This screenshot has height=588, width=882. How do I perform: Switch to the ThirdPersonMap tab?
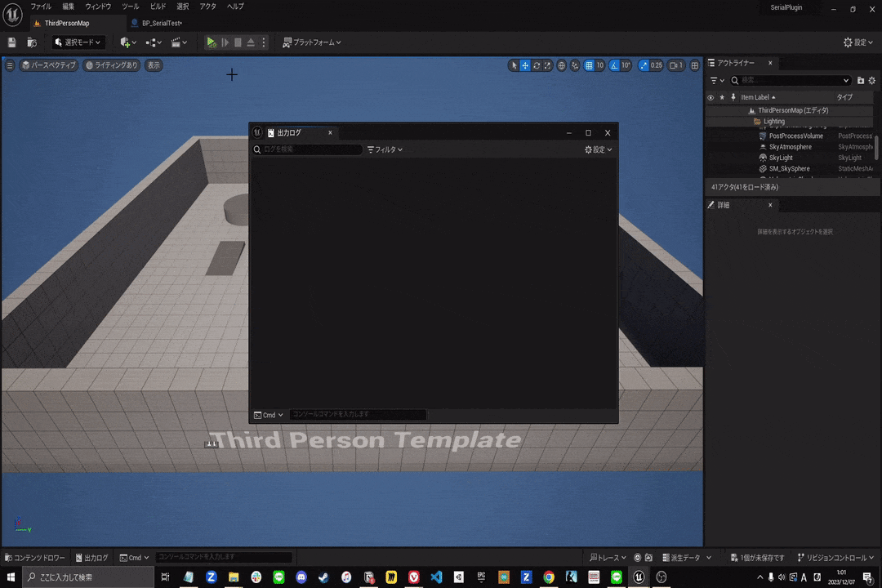pyautogui.click(x=66, y=23)
